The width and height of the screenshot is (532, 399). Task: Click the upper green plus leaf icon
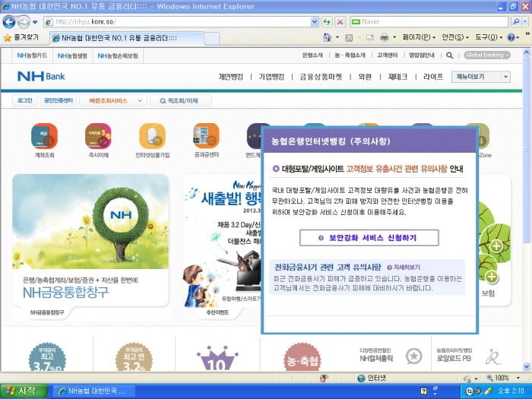pos(496,246)
